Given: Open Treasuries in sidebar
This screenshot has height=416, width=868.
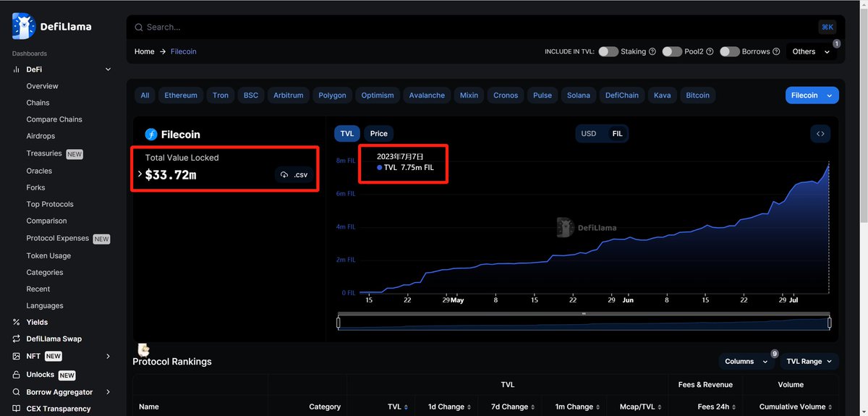Looking at the screenshot, I should (x=44, y=153).
